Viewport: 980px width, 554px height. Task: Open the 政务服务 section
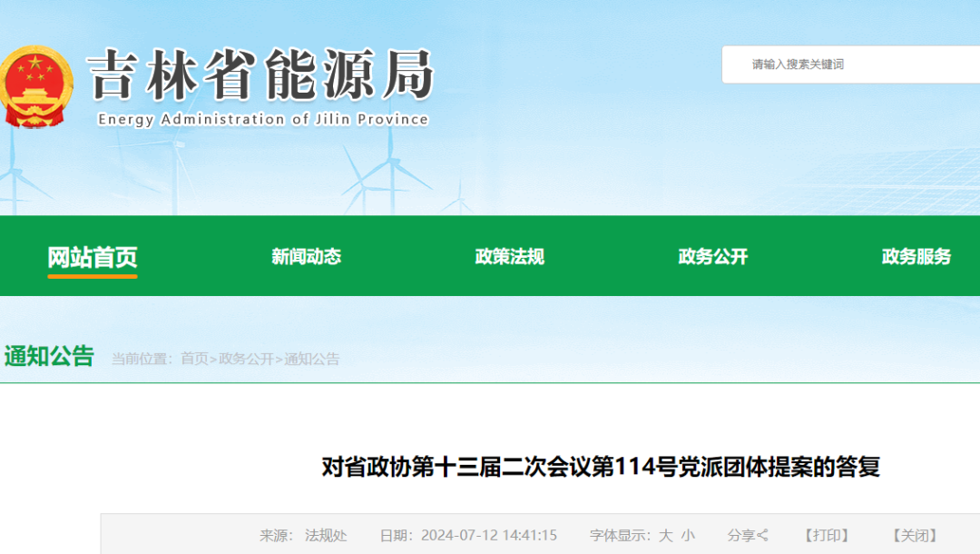[x=914, y=257]
